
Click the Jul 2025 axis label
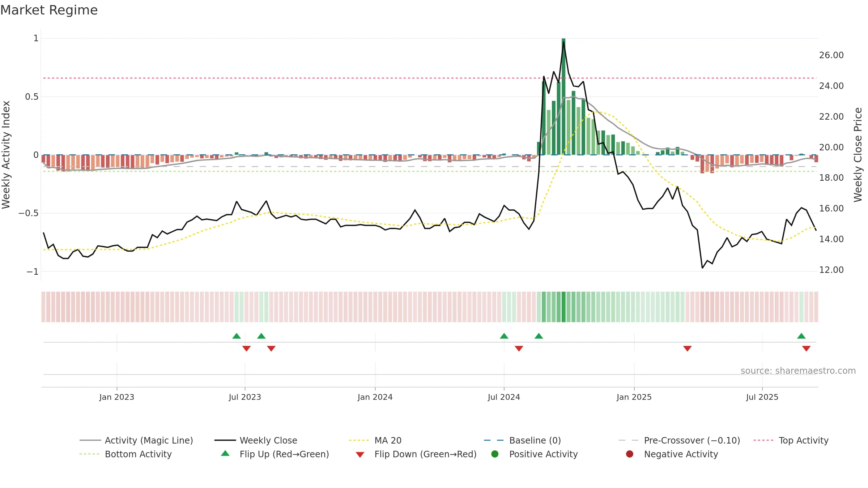[x=762, y=397]
